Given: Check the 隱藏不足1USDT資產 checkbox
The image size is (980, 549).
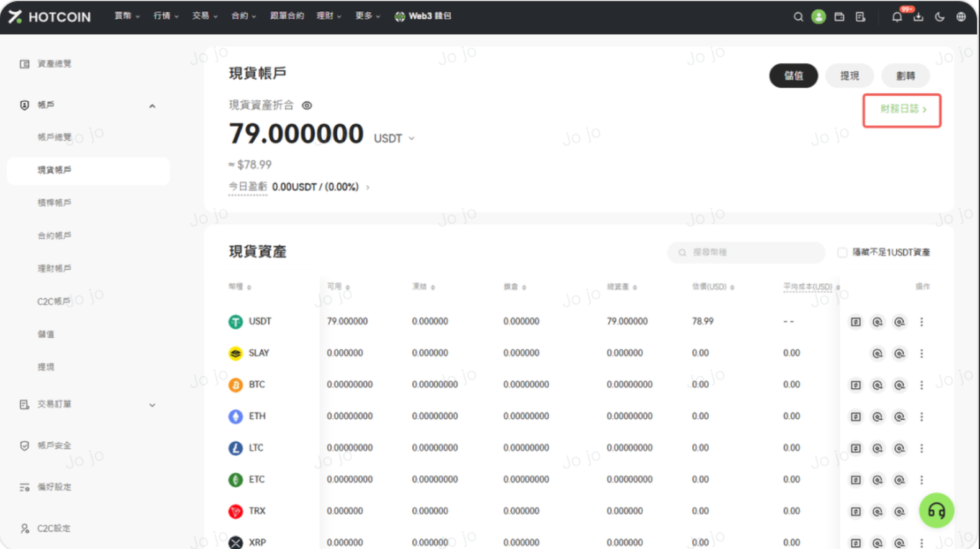Looking at the screenshot, I should [x=842, y=252].
